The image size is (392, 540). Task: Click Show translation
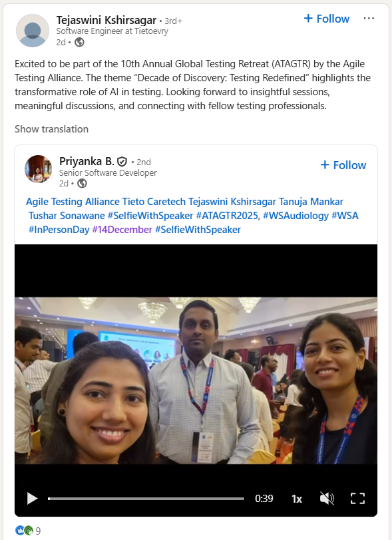pyautogui.click(x=52, y=129)
